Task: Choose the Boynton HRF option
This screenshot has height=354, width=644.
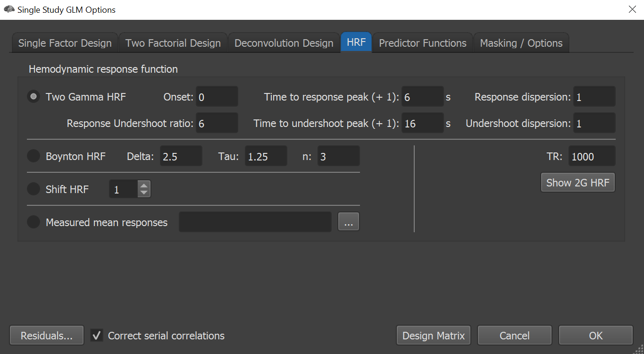Action: [x=33, y=156]
